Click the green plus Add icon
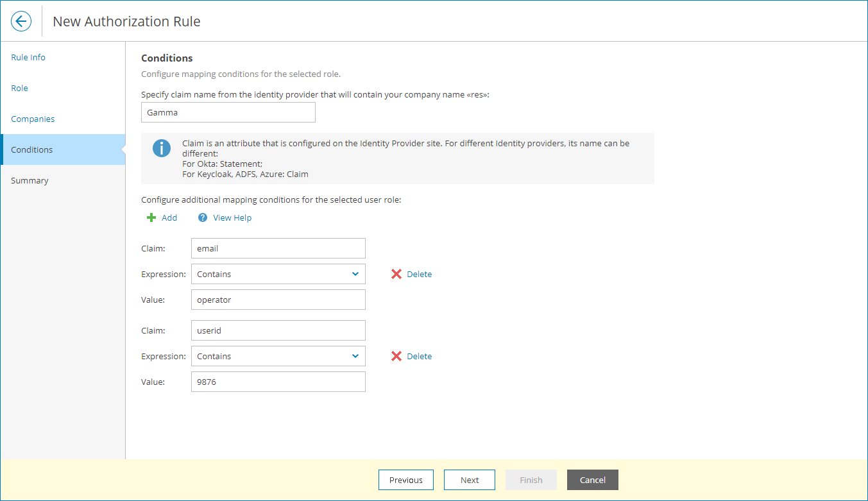This screenshot has height=501, width=868. [152, 217]
